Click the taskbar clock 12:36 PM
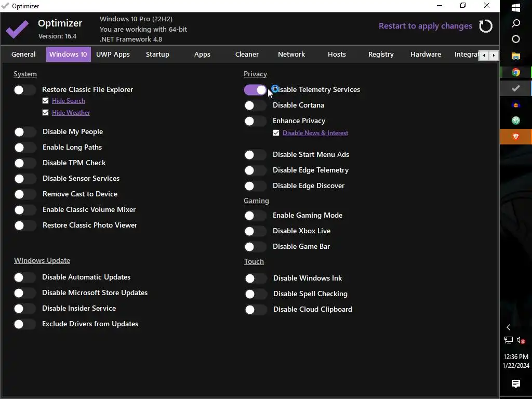The image size is (532, 399). 516,356
